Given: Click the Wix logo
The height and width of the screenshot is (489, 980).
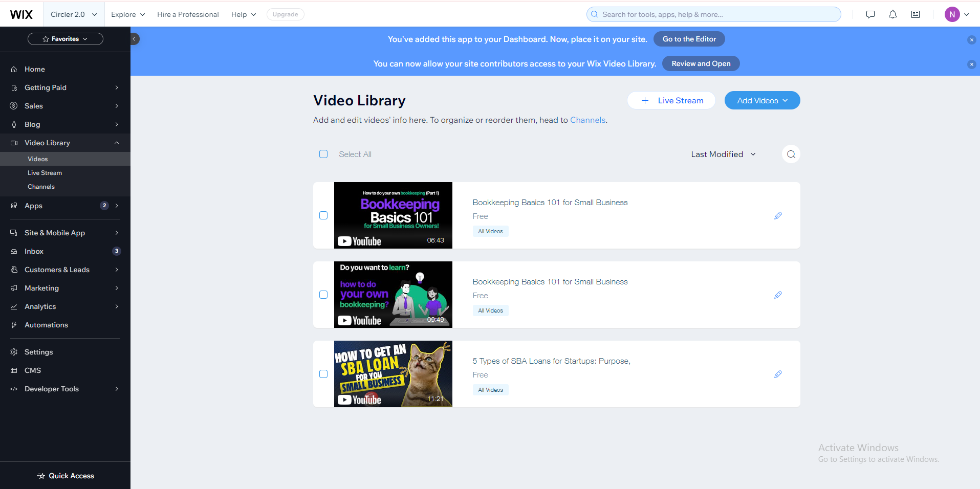Looking at the screenshot, I should pyautogui.click(x=21, y=14).
